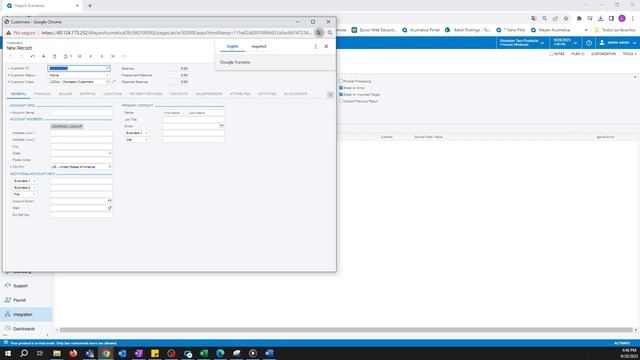Open the Google Translate icon in background Chrome toolbar
This screenshot has width=640, height=360.
coord(533,18)
